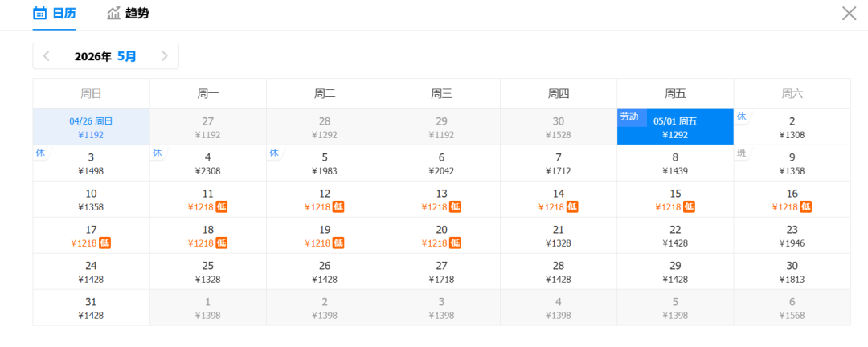868x347 pixels.
Task: Go to previous month with left arrow
Action: (x=47, y=56)
